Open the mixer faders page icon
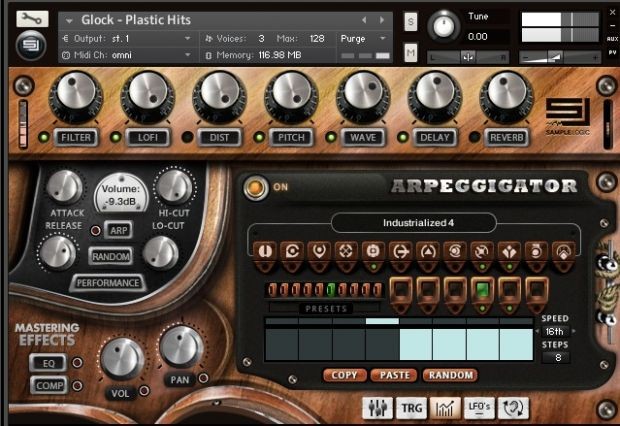 [378, 408]
